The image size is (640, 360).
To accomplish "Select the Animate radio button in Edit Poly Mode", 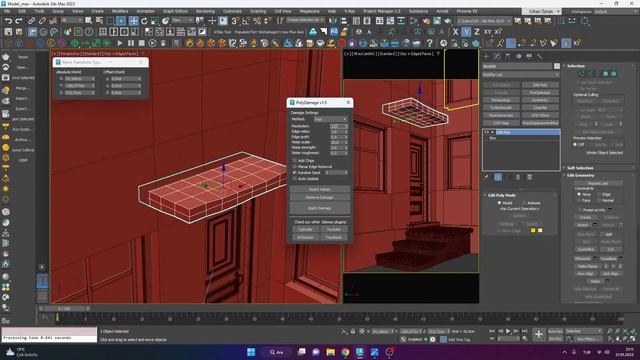I will point(524,203).
